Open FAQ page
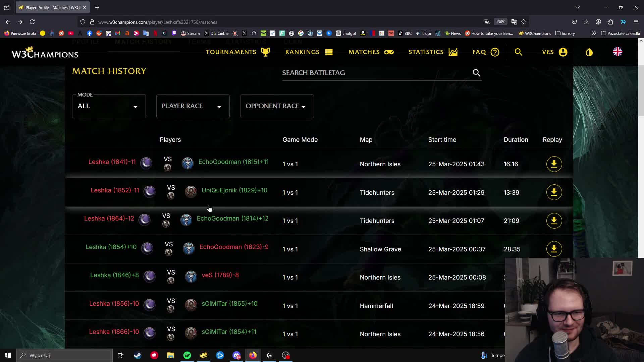 coord(486,52)
